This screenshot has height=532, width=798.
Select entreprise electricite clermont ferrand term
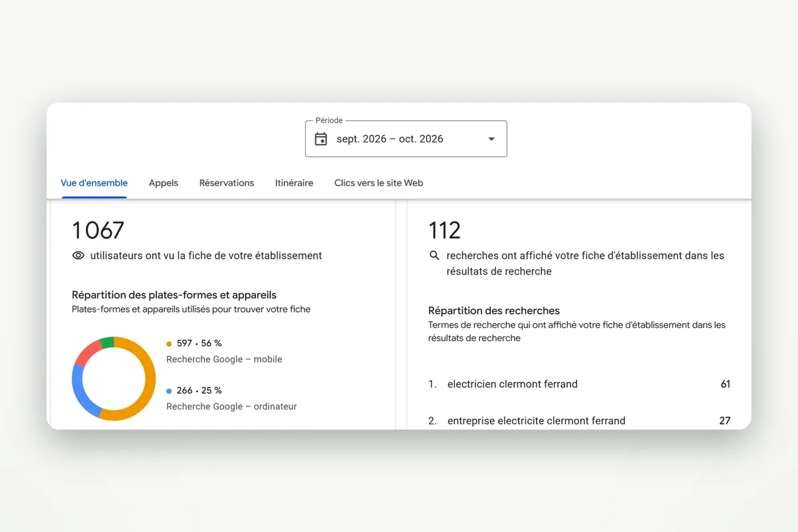[x=536, y=420]
